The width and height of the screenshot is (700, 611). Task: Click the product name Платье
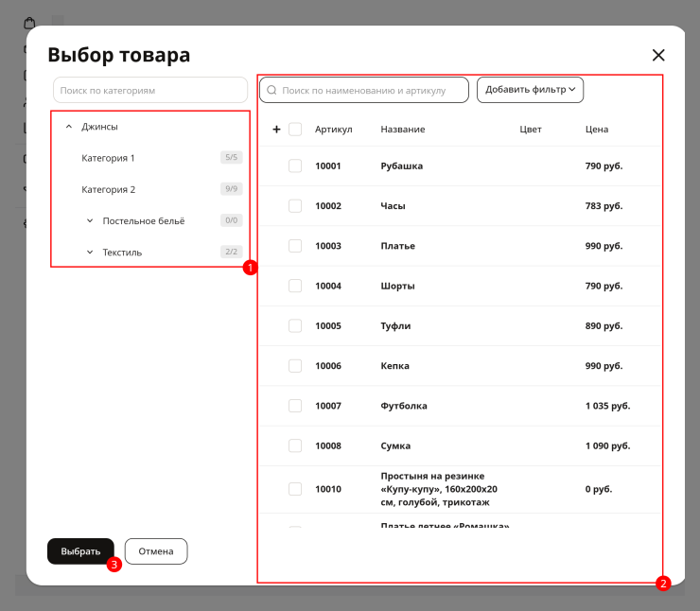397,246
